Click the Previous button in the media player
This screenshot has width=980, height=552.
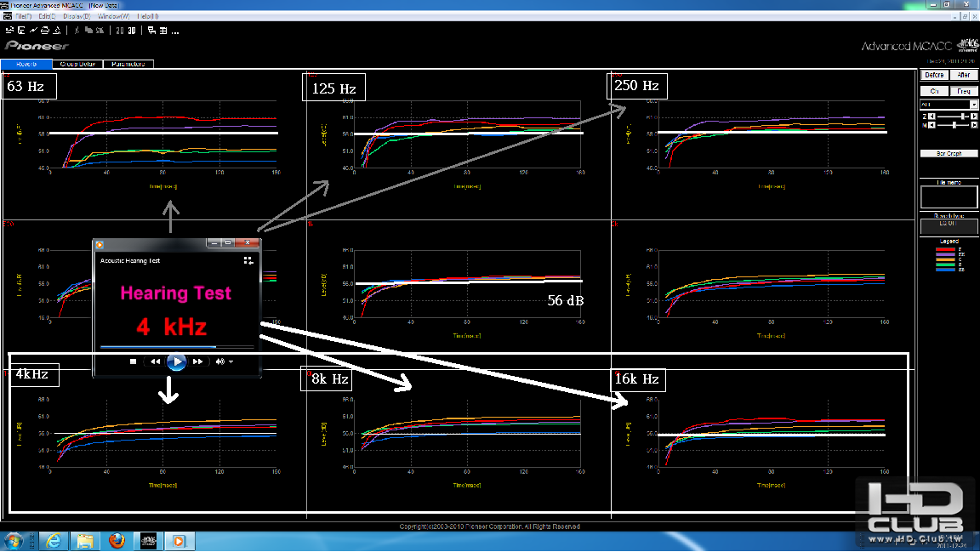(155, 361)
